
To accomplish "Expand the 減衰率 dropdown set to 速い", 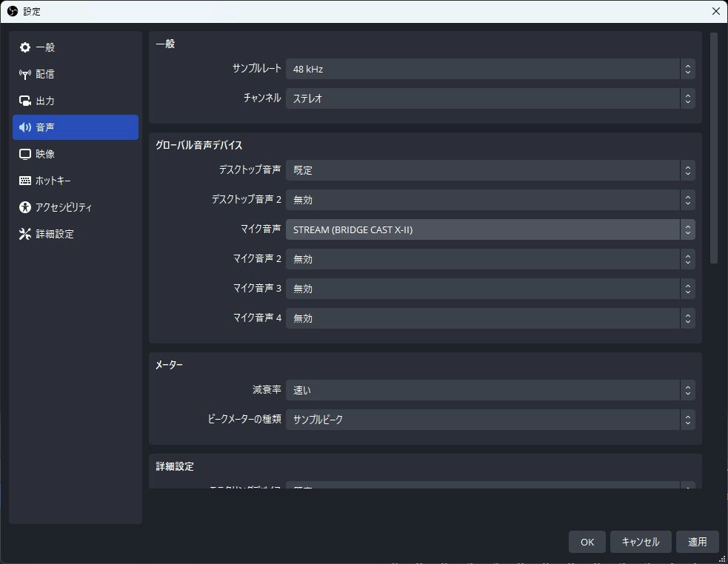I will (x=490, y=390).
